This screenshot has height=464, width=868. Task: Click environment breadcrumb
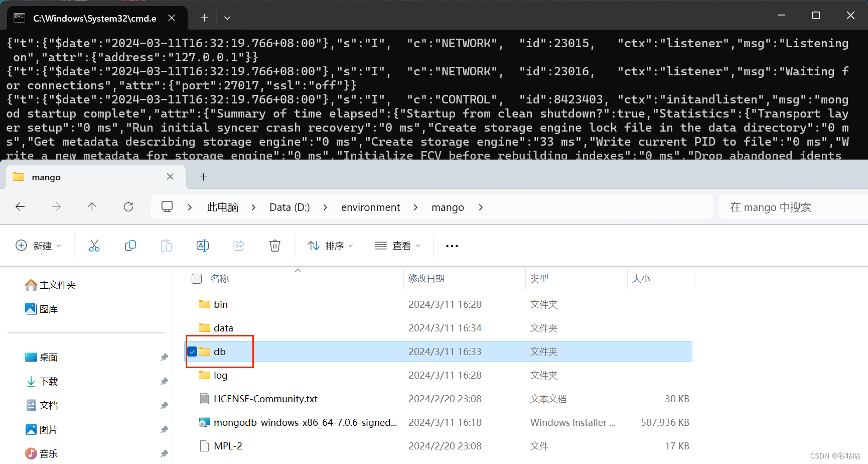pos(371,207)
